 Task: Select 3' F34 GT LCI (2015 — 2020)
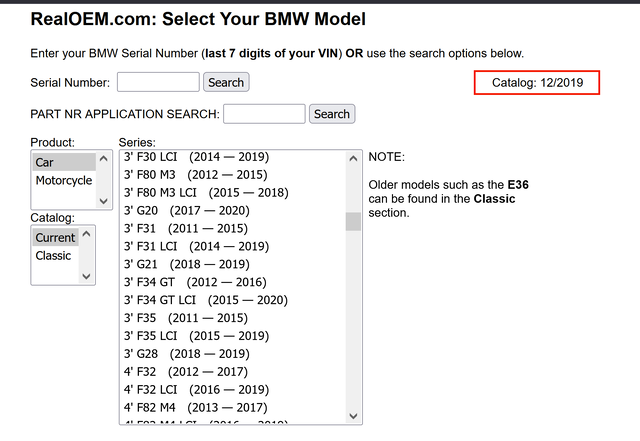pyautogui.click(x=233, y=301)
